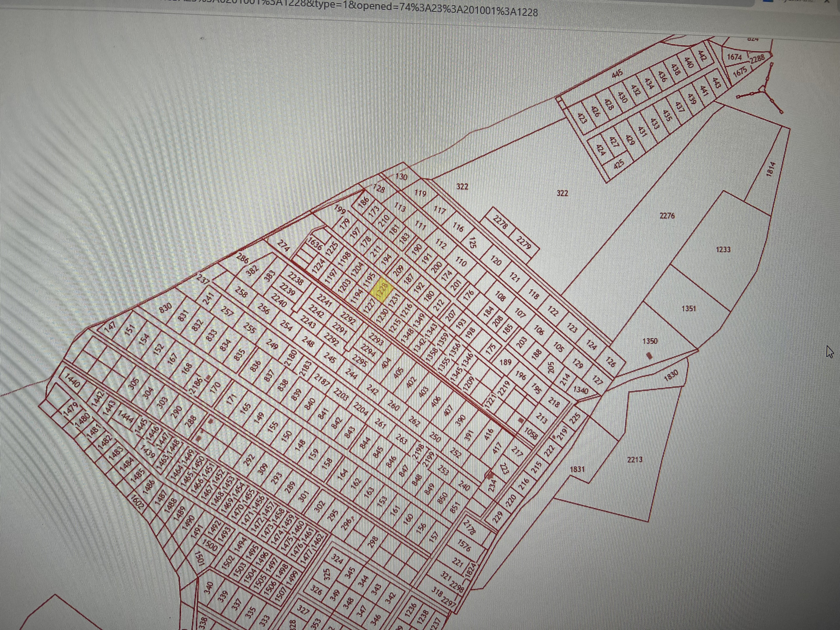The width and height of the screenshot is (840, 630).
Task: Click parcel 2213 at the right
Action: pyautogui.click(x=634, y=459)
